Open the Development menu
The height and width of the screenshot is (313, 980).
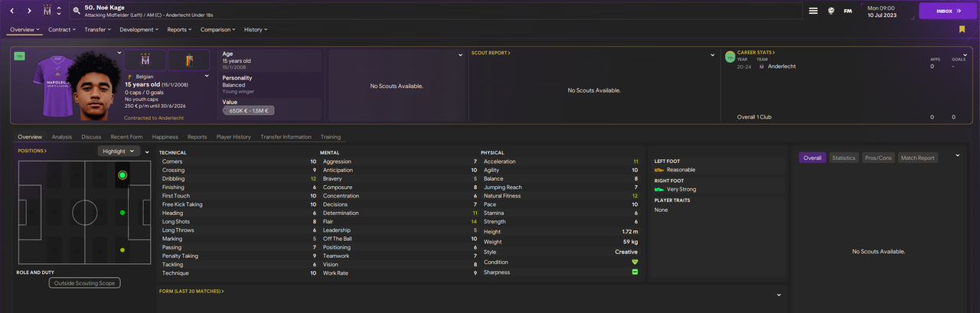click(139, 29)
